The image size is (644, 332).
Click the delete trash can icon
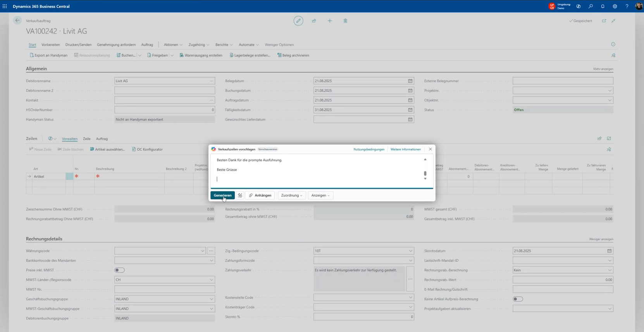(345, 21)
